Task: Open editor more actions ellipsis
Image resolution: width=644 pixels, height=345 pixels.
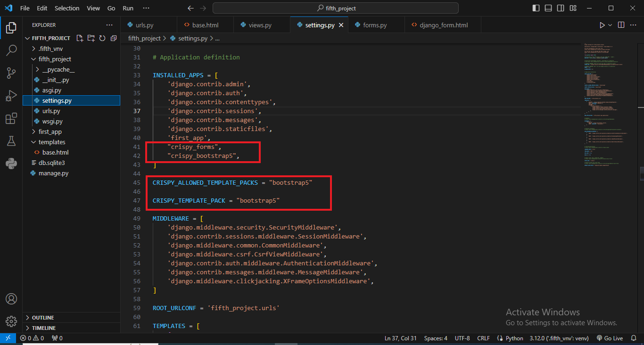Action: click(x=634, y=25)
